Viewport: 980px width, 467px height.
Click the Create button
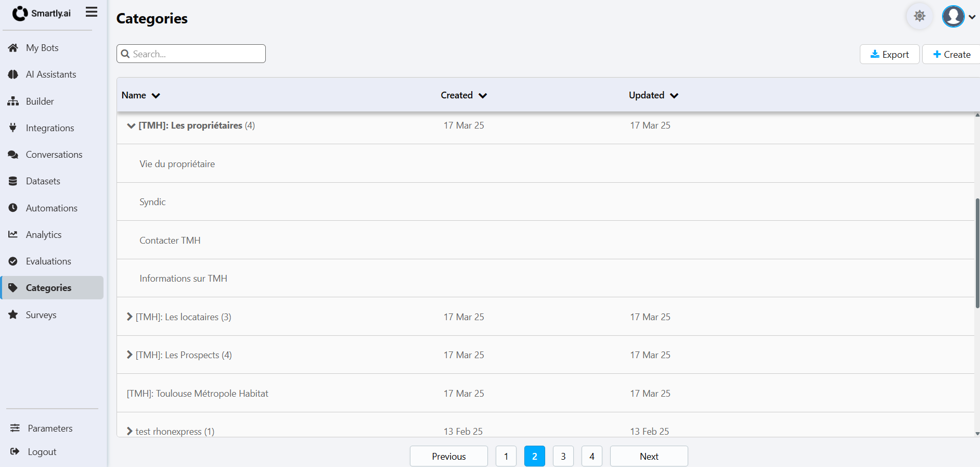click(951, 54)
